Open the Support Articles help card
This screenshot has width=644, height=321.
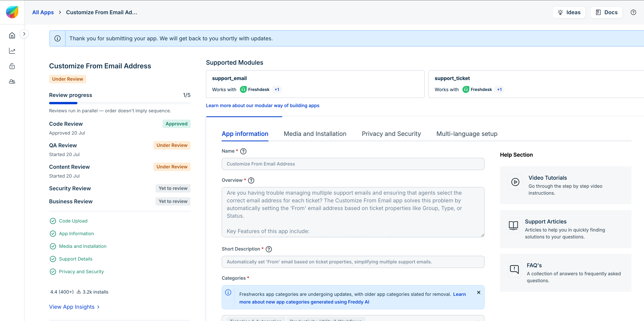pos(566,229)
